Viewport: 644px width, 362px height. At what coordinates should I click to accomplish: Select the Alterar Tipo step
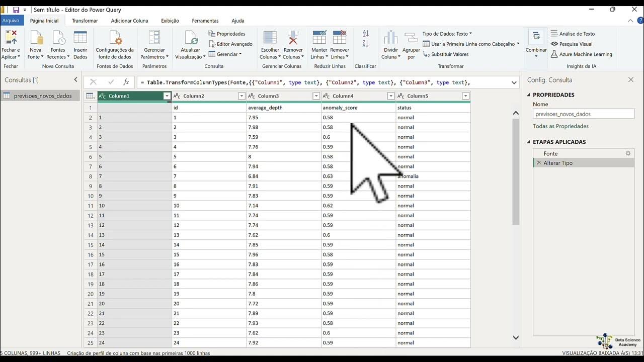tap(584, 163)
